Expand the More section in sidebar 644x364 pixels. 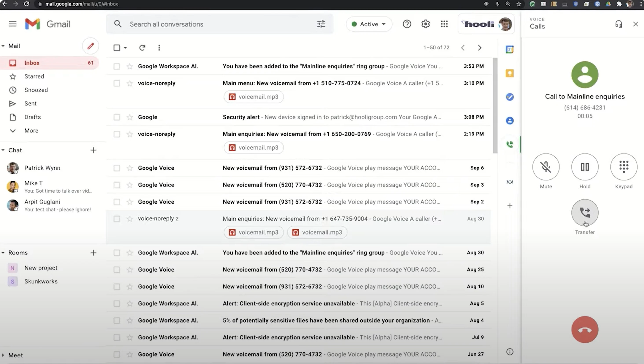click(x=31, y=131)
